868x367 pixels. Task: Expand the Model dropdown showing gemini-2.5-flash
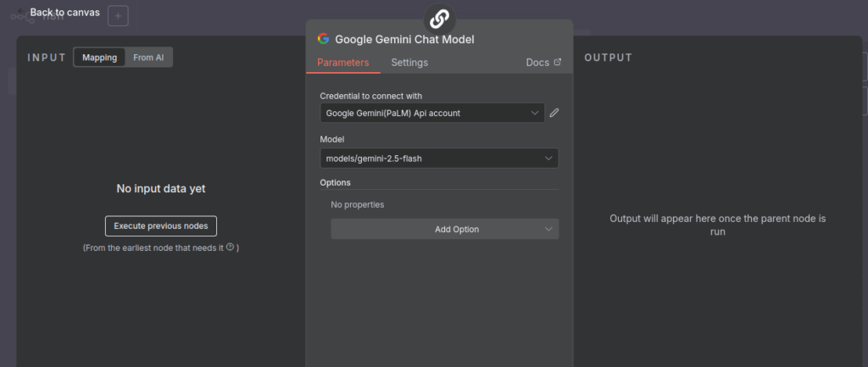[439, 158]
